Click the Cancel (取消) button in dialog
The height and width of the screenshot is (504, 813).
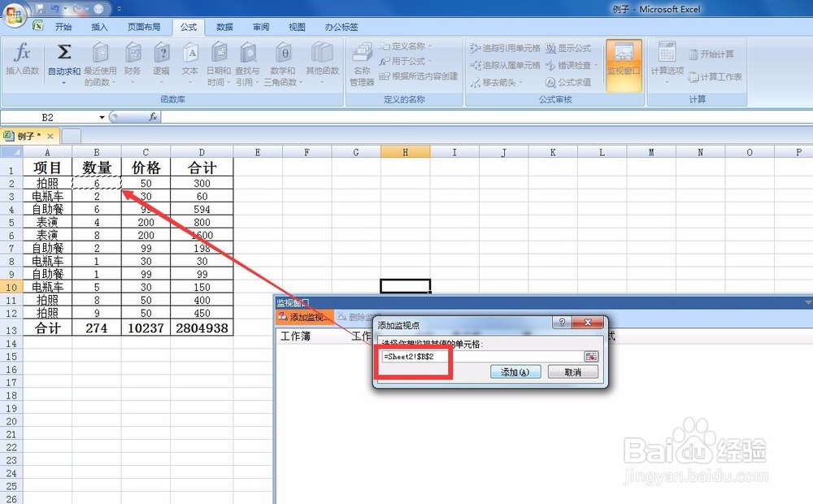point(573,371)
